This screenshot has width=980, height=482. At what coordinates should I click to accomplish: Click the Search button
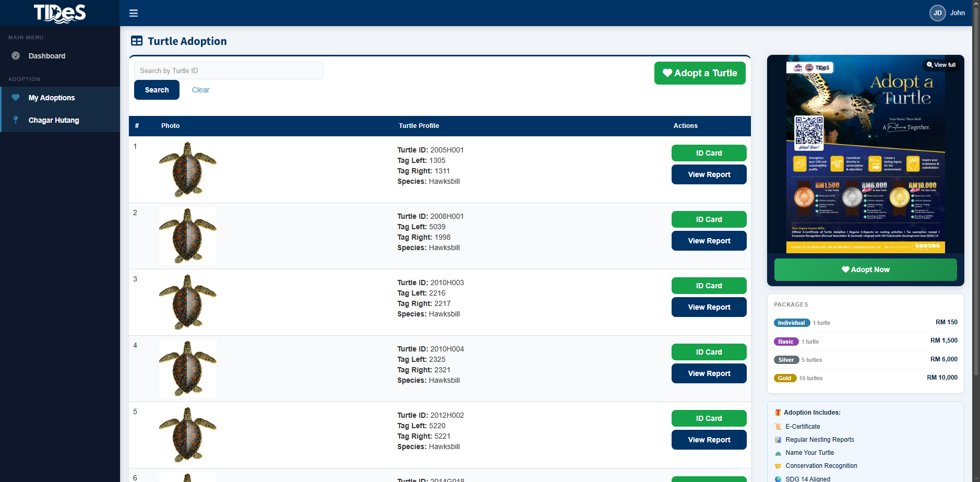click(157, 90)
